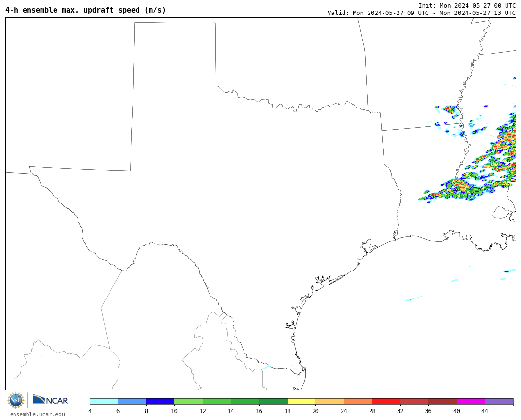521x420 pixels.
Task: Click the NSF logo emblem
Action: pyautogui.click(x=15, y=400)
